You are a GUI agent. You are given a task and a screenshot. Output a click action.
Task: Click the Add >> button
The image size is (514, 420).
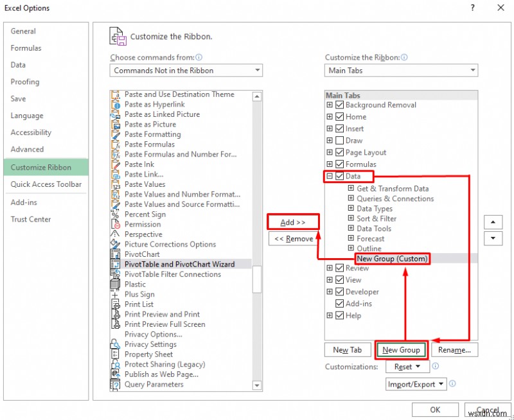pyautogui.click(x=293, y=222)
